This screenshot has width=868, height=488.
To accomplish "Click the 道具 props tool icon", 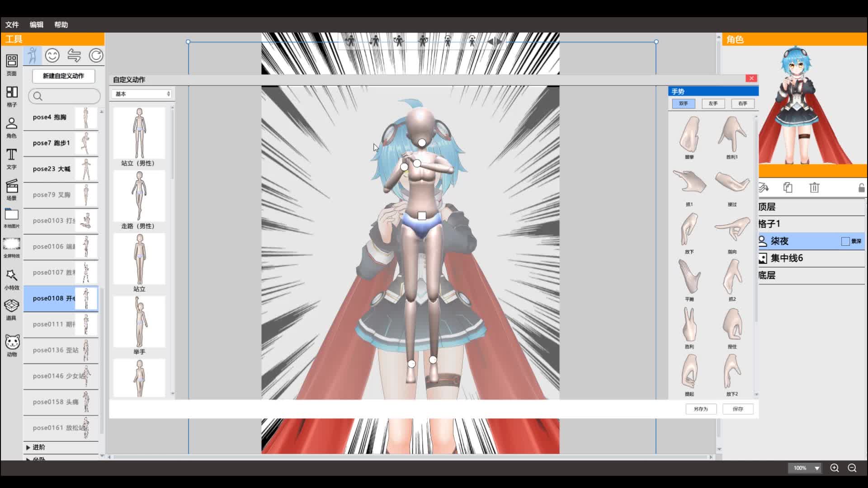I will pyautogui.click(x=12, y=306).
